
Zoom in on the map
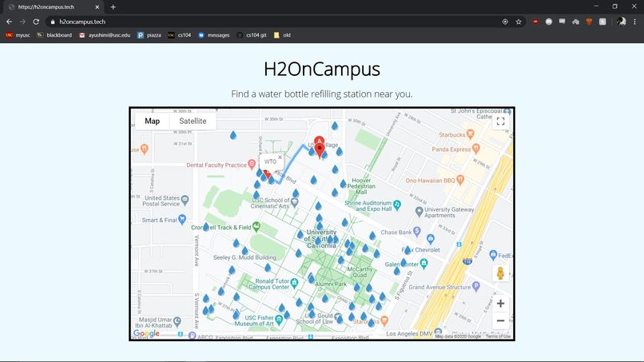(500, 304)
